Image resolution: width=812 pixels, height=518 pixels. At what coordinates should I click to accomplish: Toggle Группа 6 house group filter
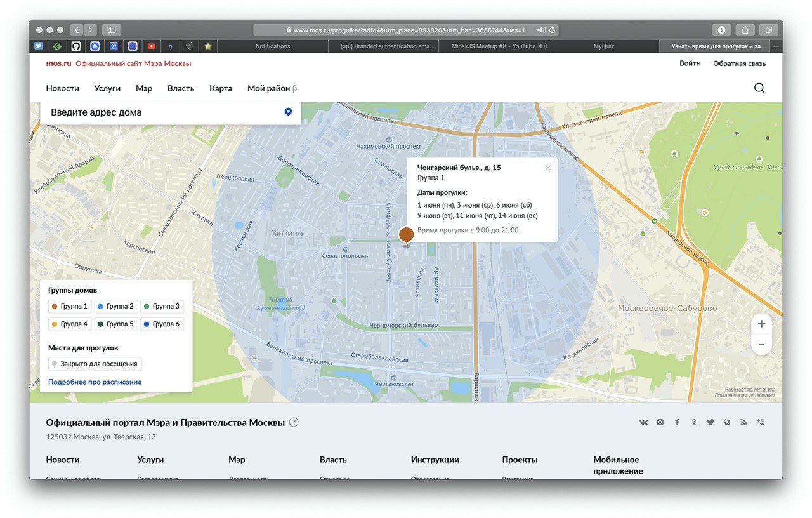(x=162, y=324)
